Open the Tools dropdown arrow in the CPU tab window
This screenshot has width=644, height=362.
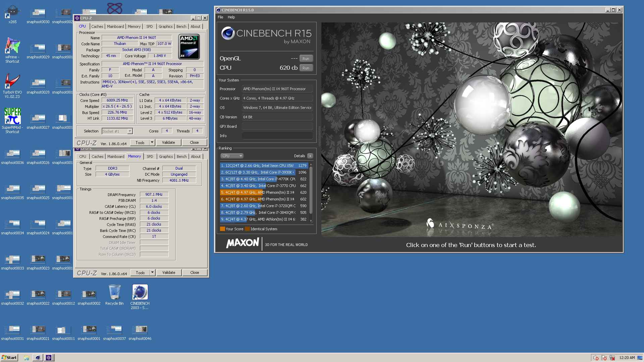(x=152, y=142)
